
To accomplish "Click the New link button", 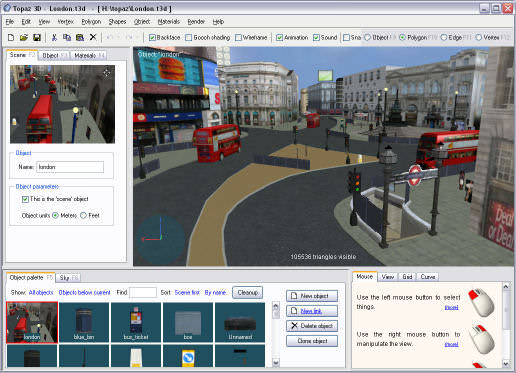I will [312, 311].
